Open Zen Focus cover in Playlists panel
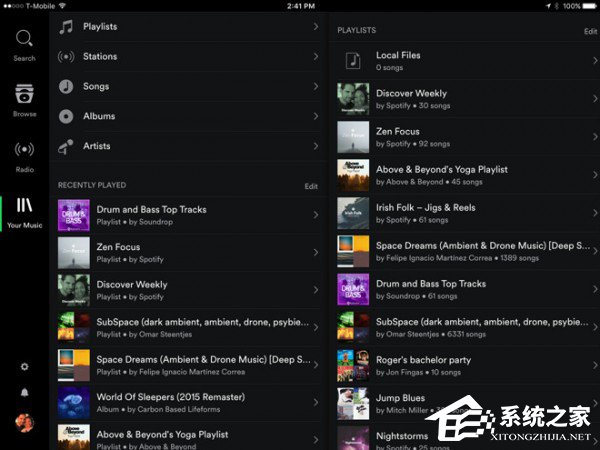Image resolution: width=600 pixels, height=450 pixels. [353, 137]
